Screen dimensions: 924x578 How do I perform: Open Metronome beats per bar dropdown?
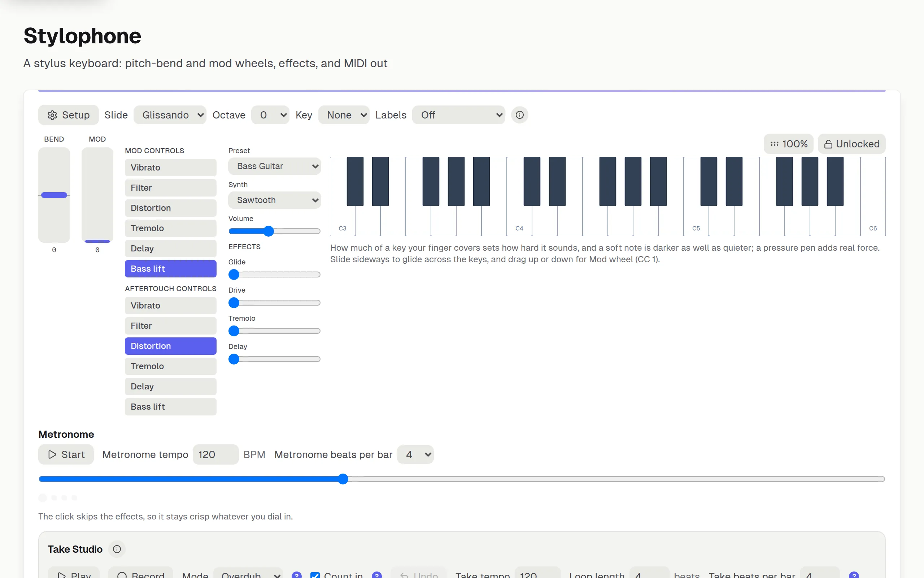(x=415, y=454)
